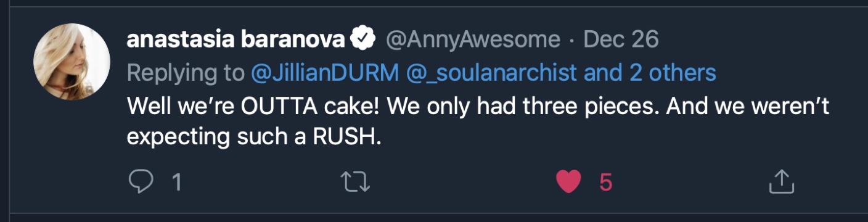868x222 pixels.
Task: Open the Dec 26 timestamp permalink
Action: point(621,40)
